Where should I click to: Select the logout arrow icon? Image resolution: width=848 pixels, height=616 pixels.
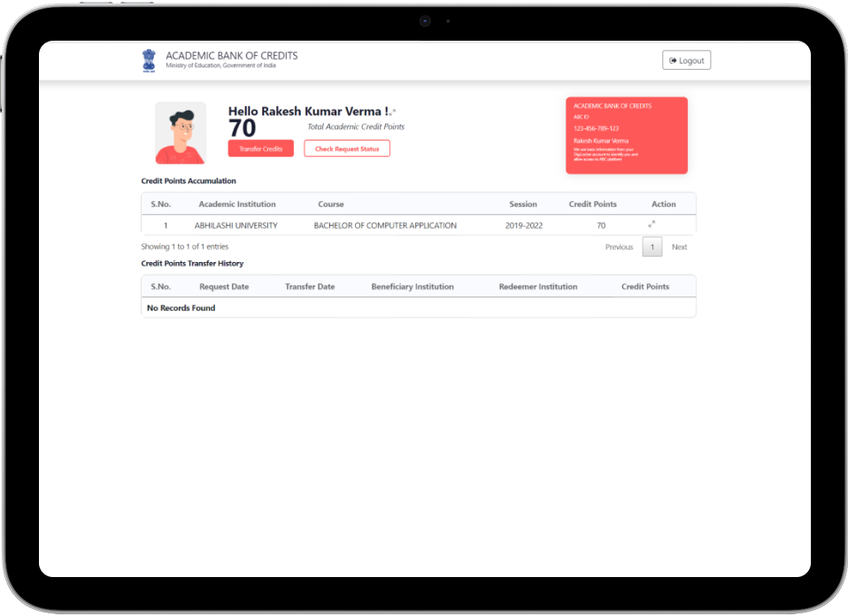pyautogui.click(x=674, y=59)
